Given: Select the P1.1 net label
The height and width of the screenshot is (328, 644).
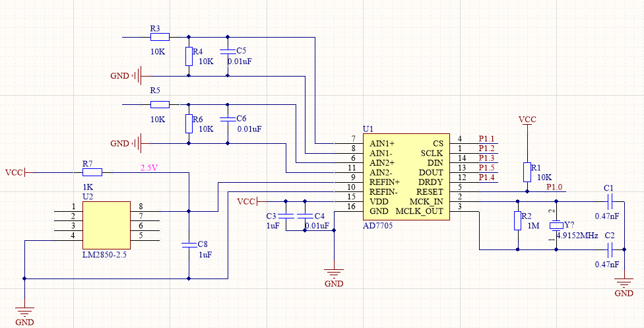Looking at the screenshot, I should (486, 139).
